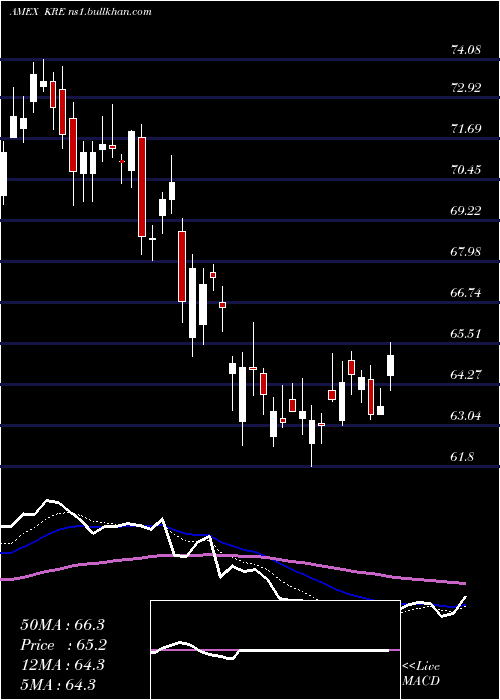Click the 12MA : 64.3 readout
The width and height of the screenshot is (500, 700).
pos(63,665)
